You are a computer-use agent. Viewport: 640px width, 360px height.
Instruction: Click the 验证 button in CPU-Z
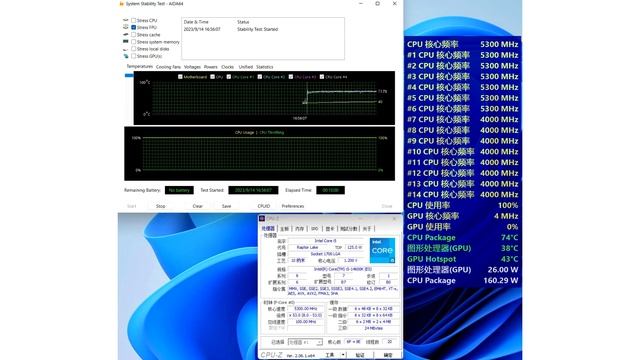[360, 355]
